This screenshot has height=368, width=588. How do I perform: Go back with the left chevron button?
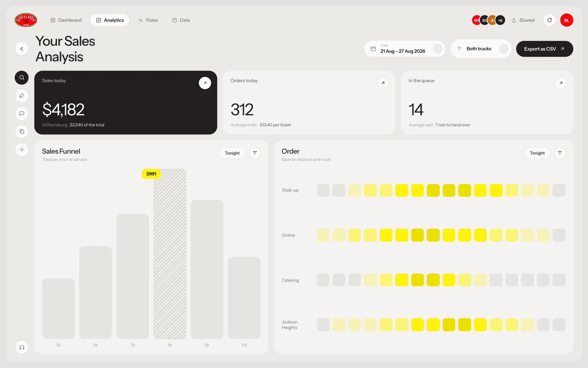coord(22,49)
